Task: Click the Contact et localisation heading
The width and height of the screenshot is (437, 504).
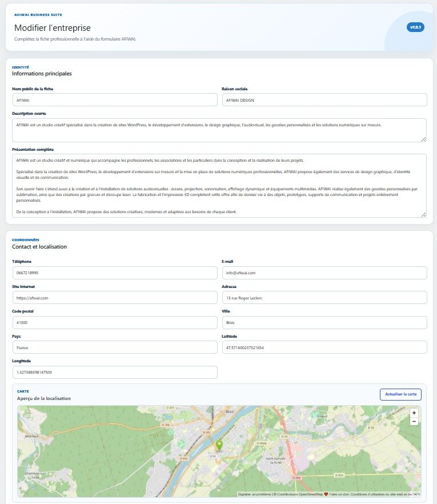Action: pos(39,246)
